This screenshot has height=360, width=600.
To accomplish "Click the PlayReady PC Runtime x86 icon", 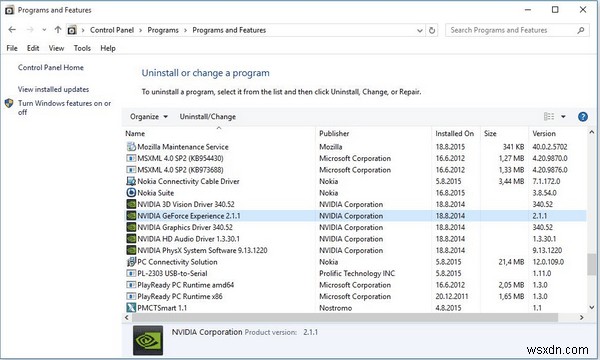I will click(x=131, y=296).
